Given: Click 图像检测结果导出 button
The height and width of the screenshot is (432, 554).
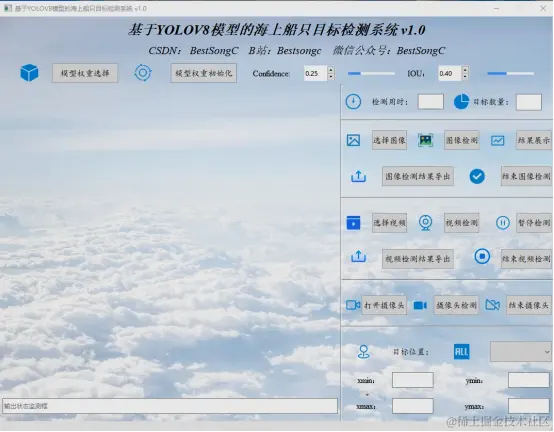Looking at the screenshot, I should pos(418,176).
